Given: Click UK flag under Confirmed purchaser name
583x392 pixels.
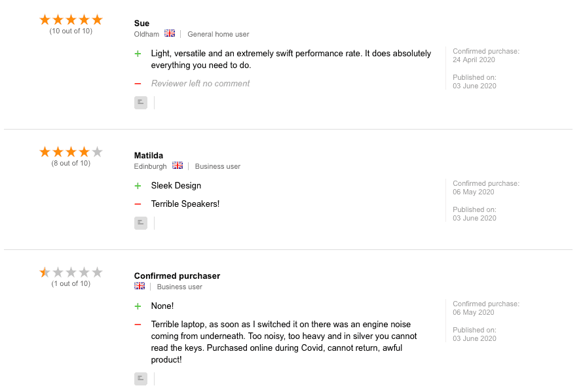Looking at the screenshot, I should 140,286.
